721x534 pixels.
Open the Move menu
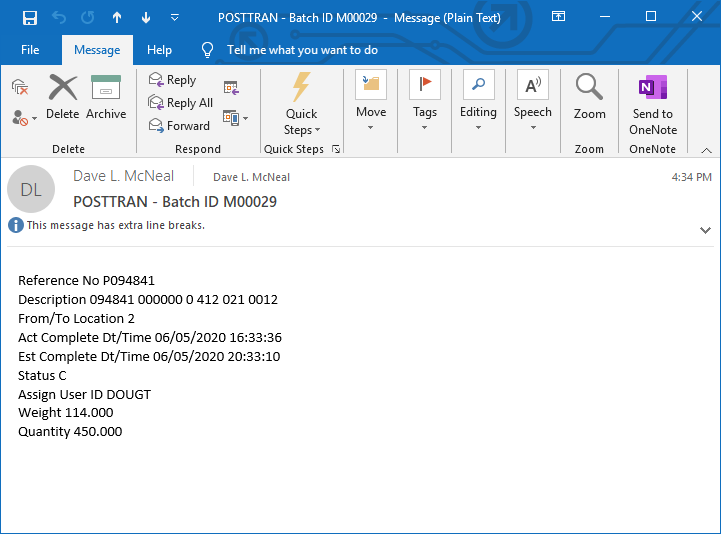coord(371,101)
